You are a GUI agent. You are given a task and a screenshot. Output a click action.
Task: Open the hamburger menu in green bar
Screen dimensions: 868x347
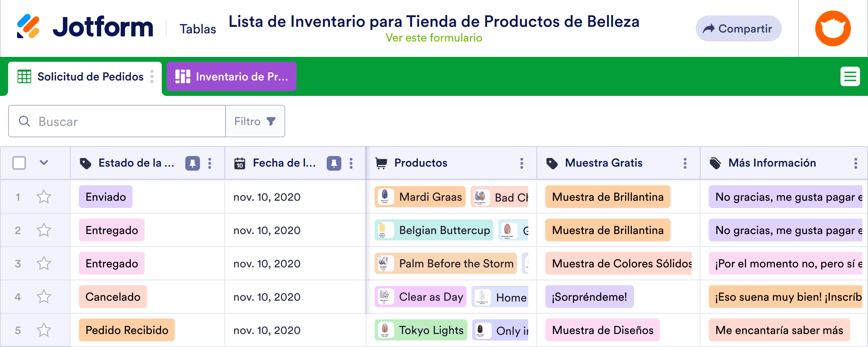(850, 76)
